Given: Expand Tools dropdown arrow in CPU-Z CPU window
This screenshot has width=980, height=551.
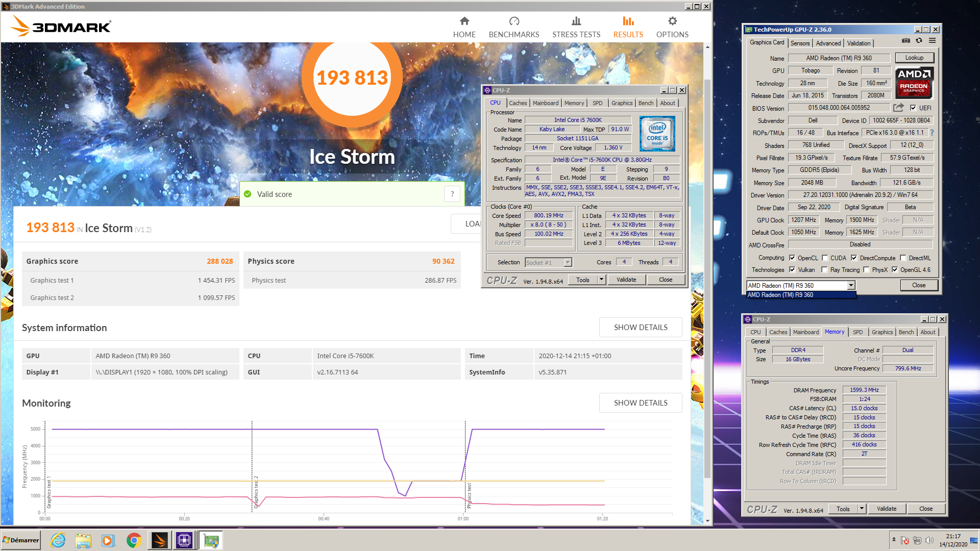Looking at the screenshot, I should (x=601, y=280).
